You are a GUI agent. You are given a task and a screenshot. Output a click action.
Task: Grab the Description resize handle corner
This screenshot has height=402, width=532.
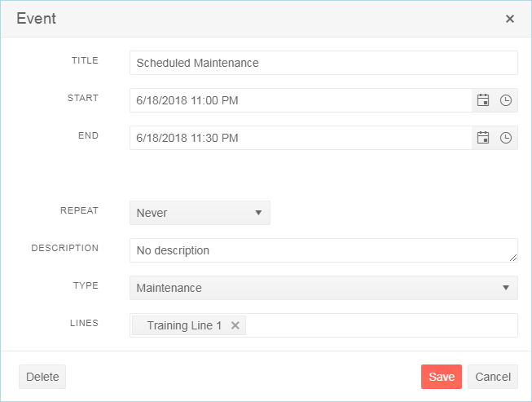tap(513, 258)
